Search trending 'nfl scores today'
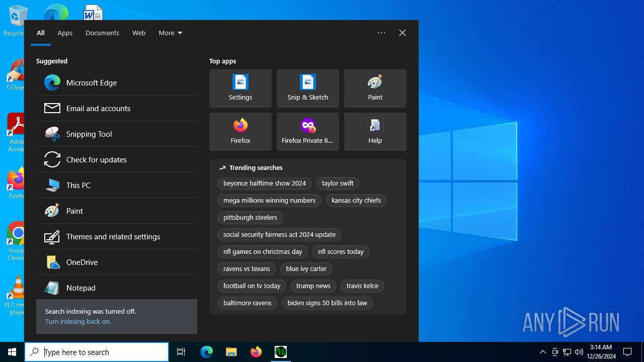The height and width of the screenshot is (362, 644). tap(341, 252)
